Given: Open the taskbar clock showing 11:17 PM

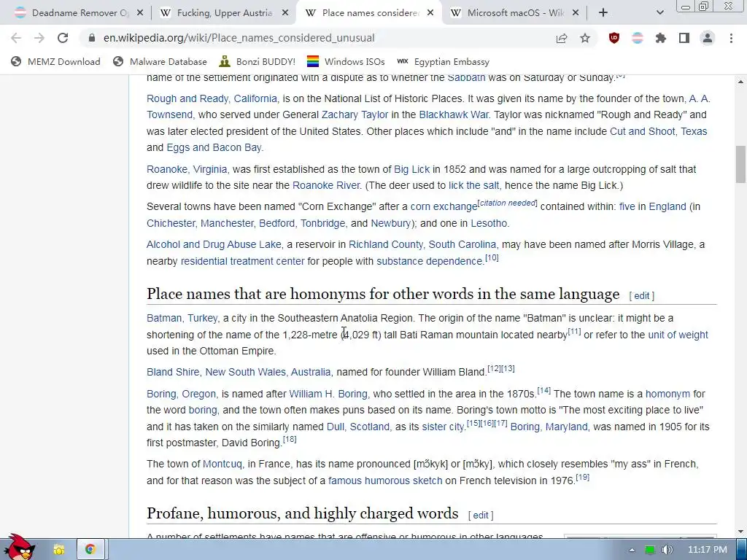Looking at the screenshot, I should point(707,550).
